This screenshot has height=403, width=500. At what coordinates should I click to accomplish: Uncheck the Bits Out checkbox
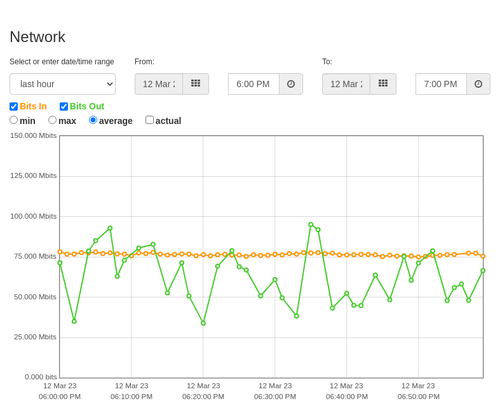64,107
